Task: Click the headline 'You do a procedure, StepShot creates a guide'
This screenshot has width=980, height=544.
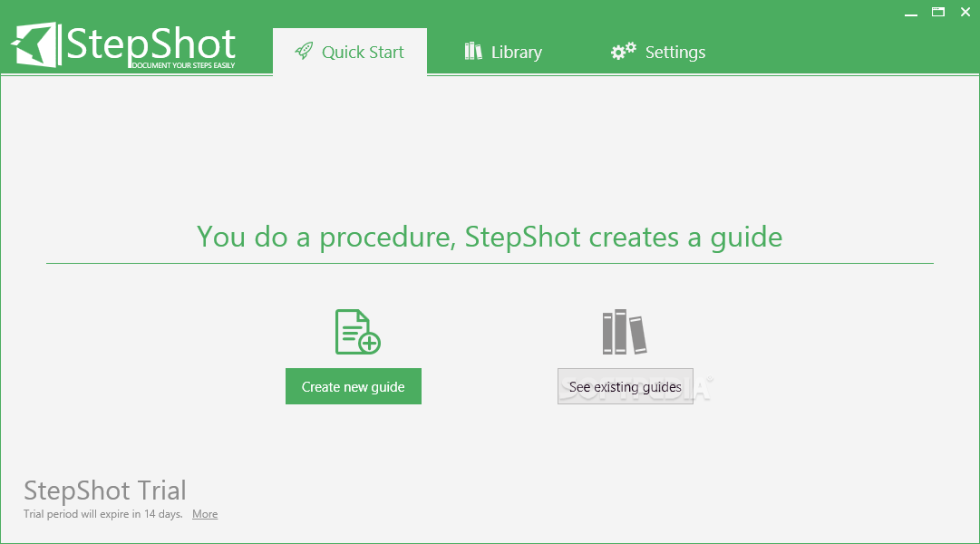Action: pyautogui.click(x=490, y=238)
